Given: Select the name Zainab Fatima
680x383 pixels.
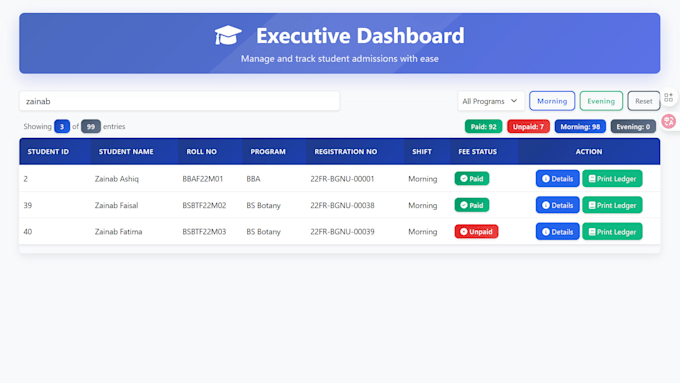Looking at the screenshot, I should 118,232.
